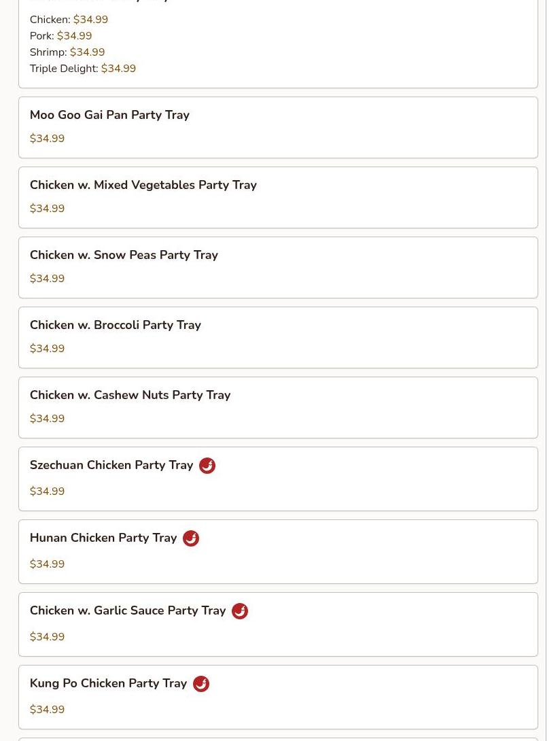Image resolution: width=560 pixels, height=741 pixels.
Task: Choose the Triple Delight $34.99 option
Action: (x=83, y=69)
